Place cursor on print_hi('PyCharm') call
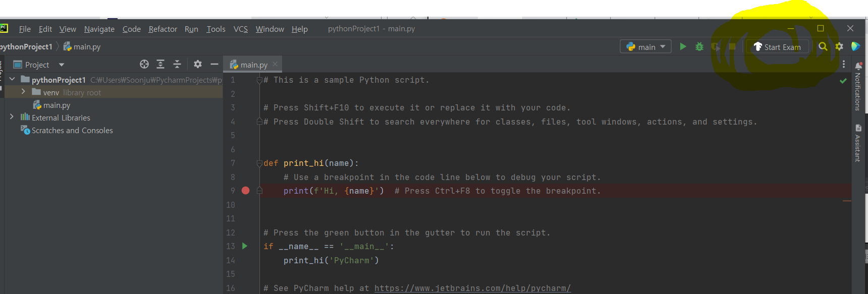The width and height of the screenshot is (868, 294). 331,260
